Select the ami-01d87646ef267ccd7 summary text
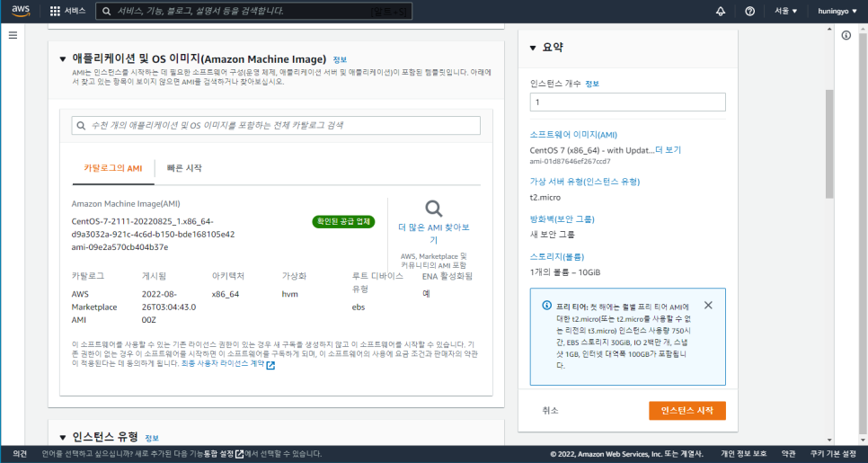 [571, 161]
